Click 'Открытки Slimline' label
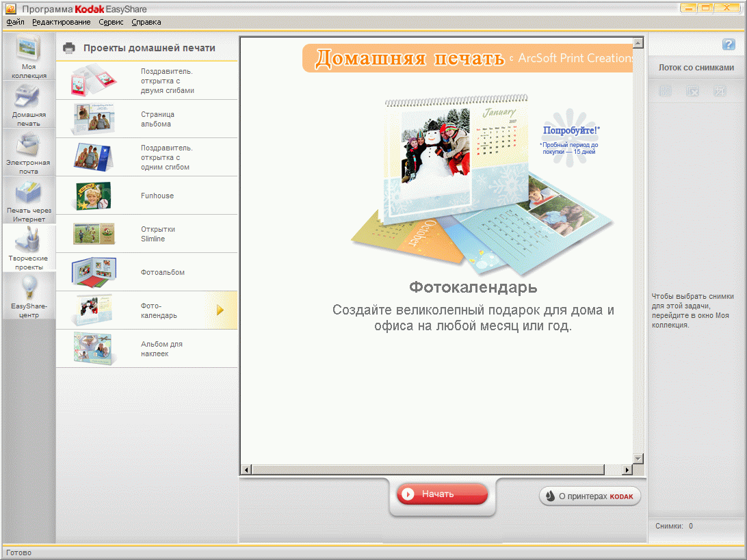 pyautogui.click(x=158, y=234)
